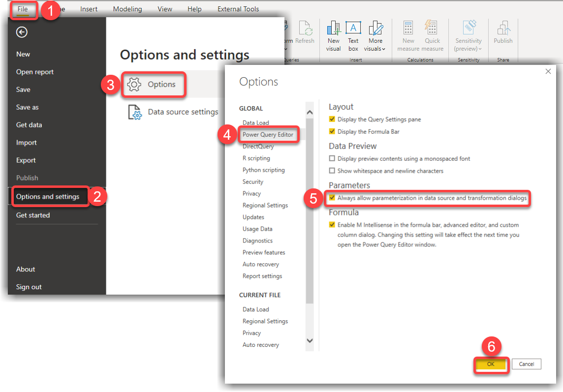This screenshot has height=392, width=563.
Task: Enable monospaced font preview checkbox
Action: [x=332, y=158]
